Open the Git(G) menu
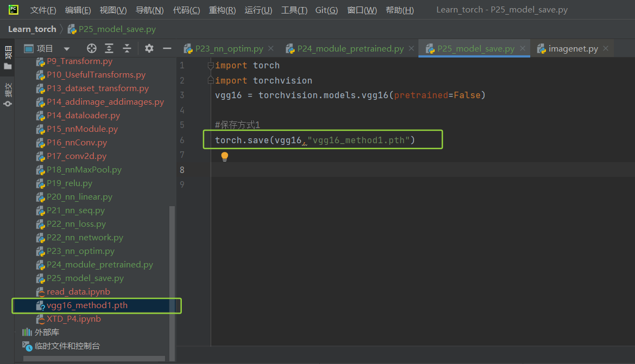635x364 pixels. 326,10
